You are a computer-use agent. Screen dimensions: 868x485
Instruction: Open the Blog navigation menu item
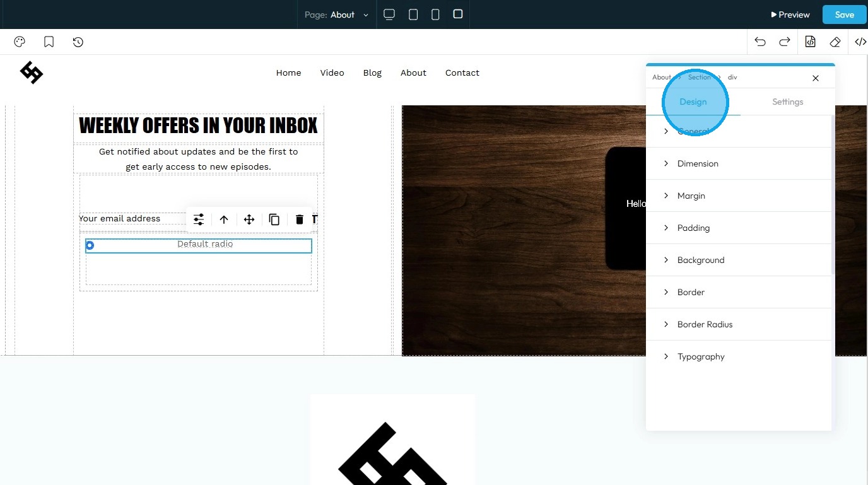[x=372, y=73]
